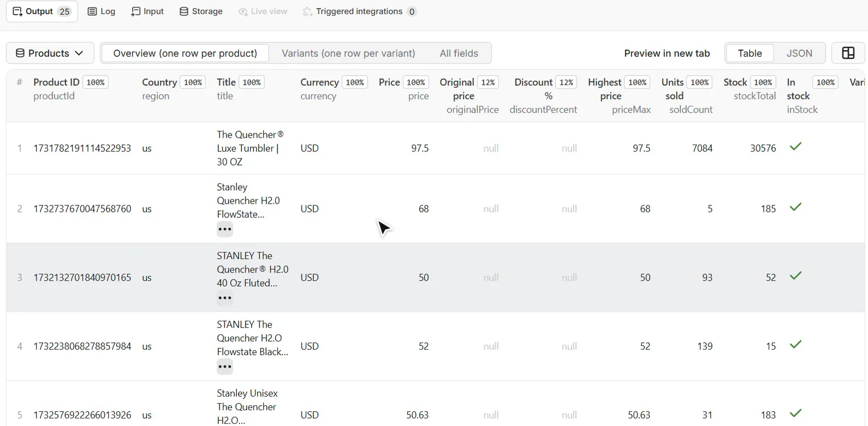Viewport: 868px width, 426px height.
Task: Select Variants (one row per variant) view
Action: [348, 53]
